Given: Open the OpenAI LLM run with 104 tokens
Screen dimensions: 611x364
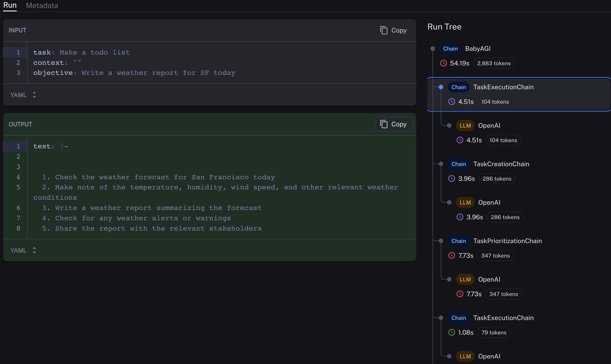Looking at the screenshot, I should [489, 126].
